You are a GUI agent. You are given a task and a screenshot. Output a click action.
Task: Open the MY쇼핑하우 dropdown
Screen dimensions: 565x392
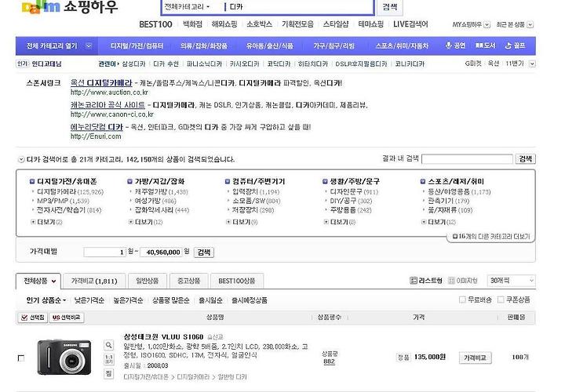pyautogui.click(x=472, y=24)
